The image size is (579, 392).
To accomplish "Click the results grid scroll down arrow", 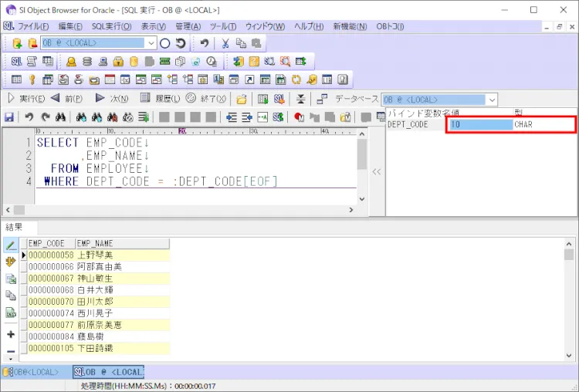I will pos(569,356).
